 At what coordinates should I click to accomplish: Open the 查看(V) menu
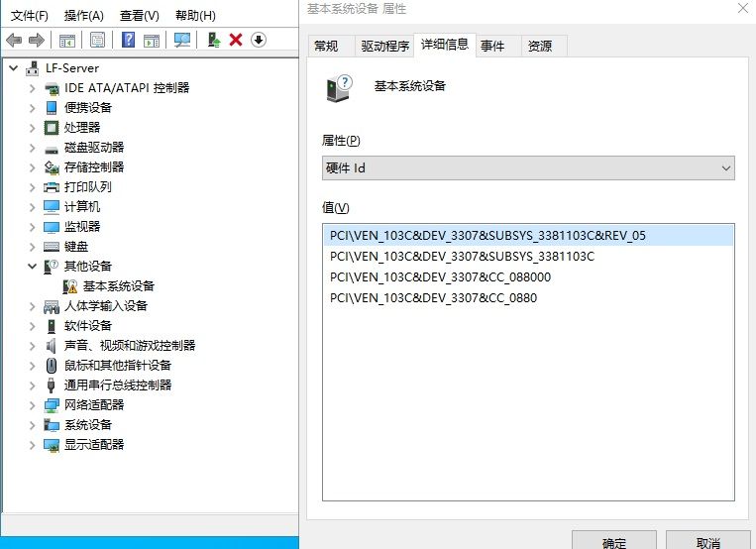click(x=140, y=16)
